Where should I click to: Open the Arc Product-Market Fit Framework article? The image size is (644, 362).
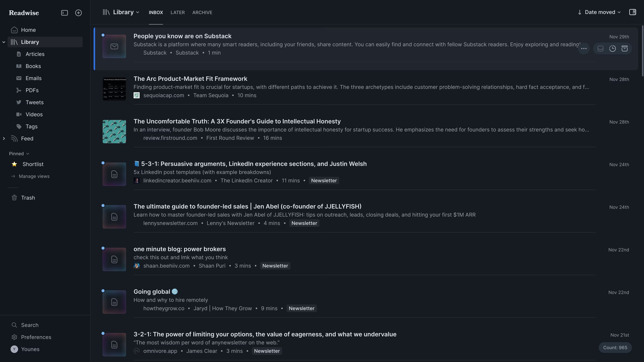tap(190, 79)
